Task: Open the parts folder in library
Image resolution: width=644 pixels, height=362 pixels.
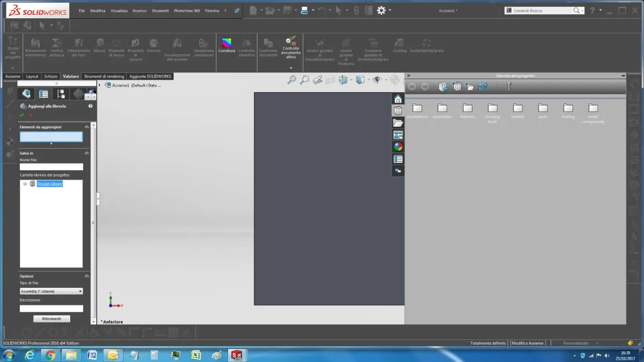Action: pos(543,111)
